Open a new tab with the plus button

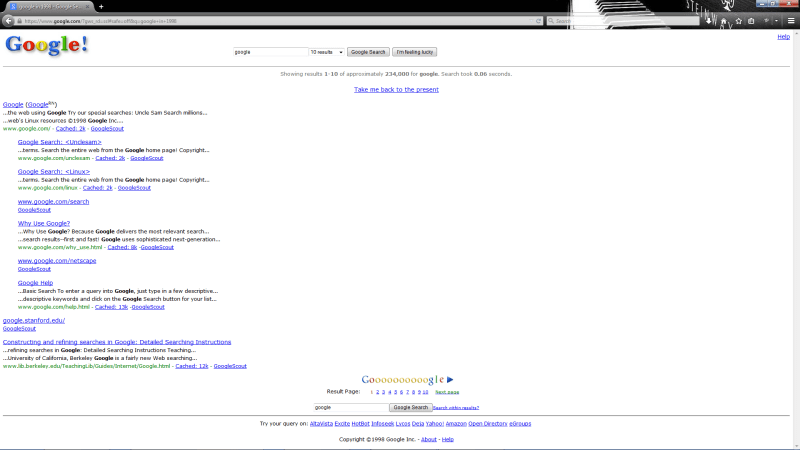click(x=101, y=7)
